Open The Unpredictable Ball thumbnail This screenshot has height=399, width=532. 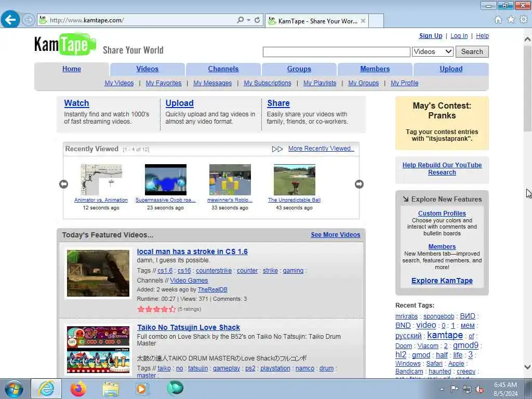pos(295,180)
